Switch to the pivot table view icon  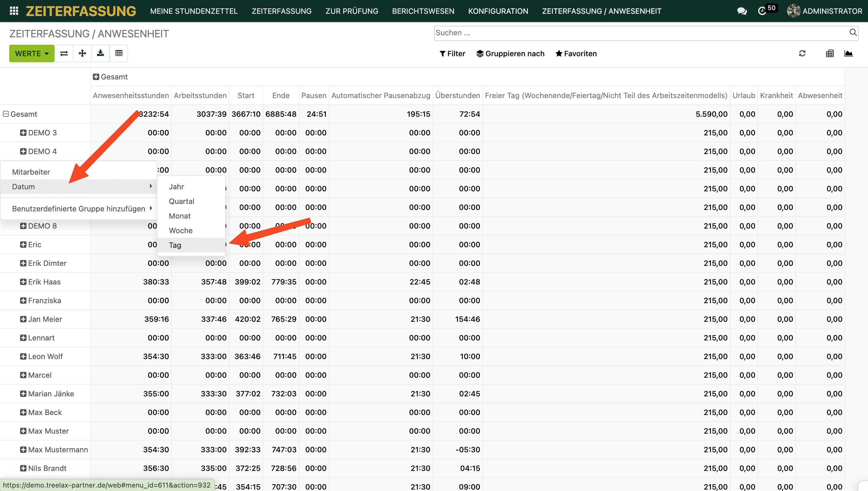(x=830, y=53)
